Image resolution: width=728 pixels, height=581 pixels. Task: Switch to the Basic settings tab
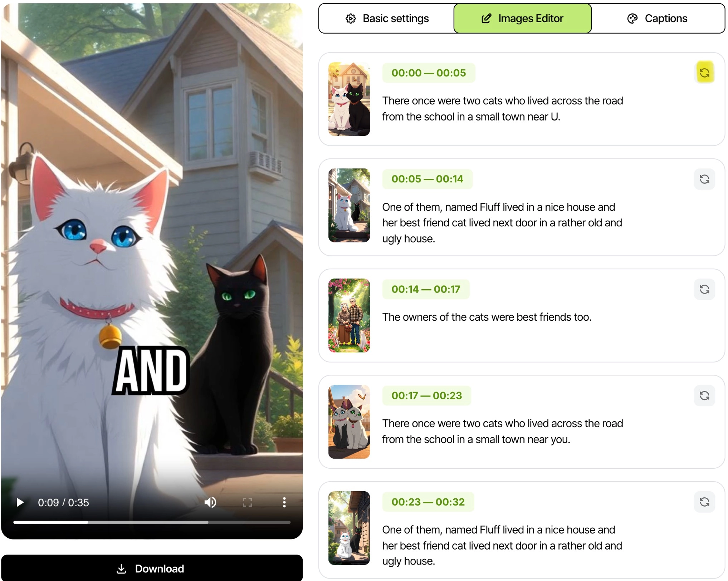387,19
